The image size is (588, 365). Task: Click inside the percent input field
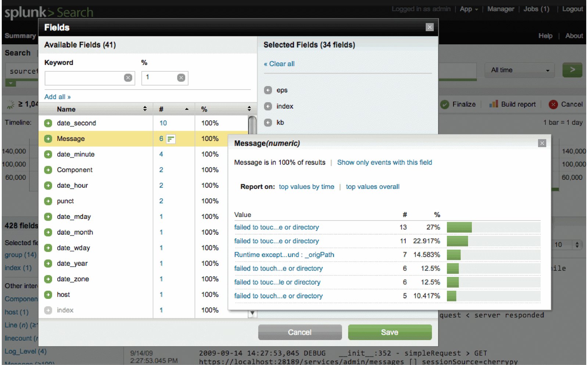(x=165, y=78)
